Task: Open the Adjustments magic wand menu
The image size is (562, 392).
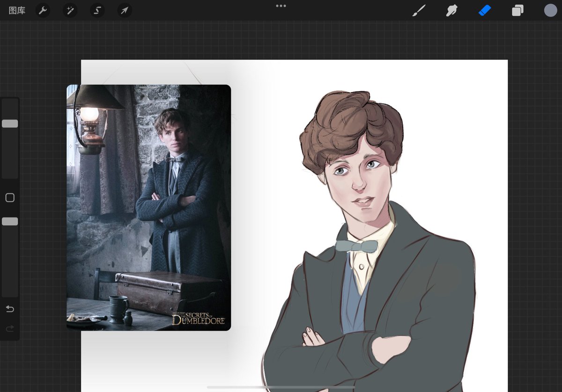Action: click(70, 10)
